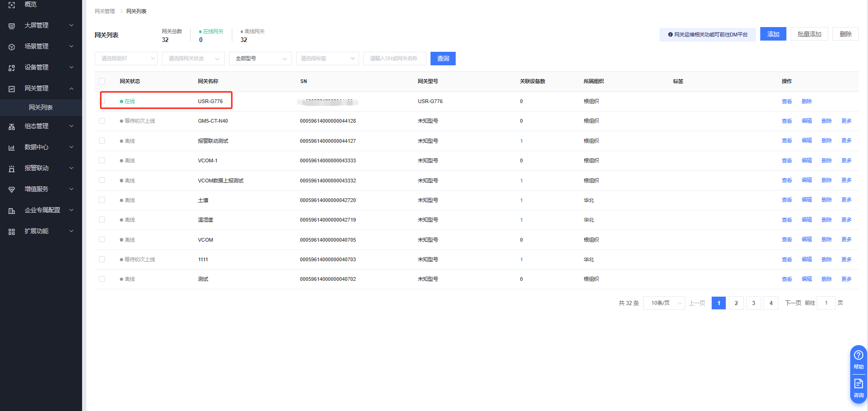Viewport: 868px width, 411px height.
Task: Check the box for GM5-CT-N40 gateway row
Action: [102, 121]
